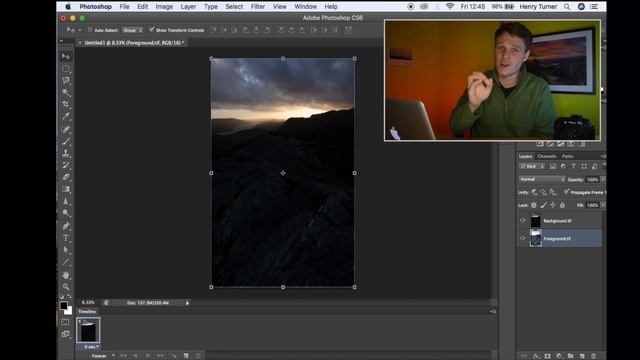Click the background color swatch
640x360 pixels.
click(x=69, y=311)
